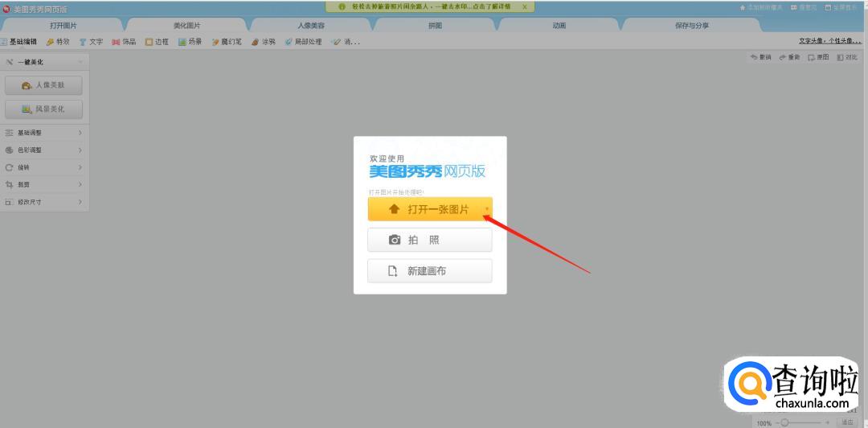Click the 拍照 take photo button

point(429,240)
